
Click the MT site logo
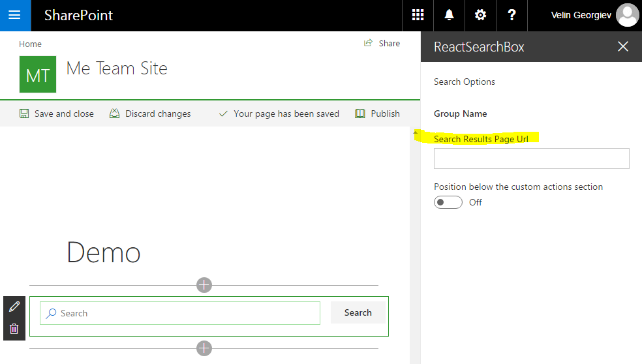click(38, 74)
